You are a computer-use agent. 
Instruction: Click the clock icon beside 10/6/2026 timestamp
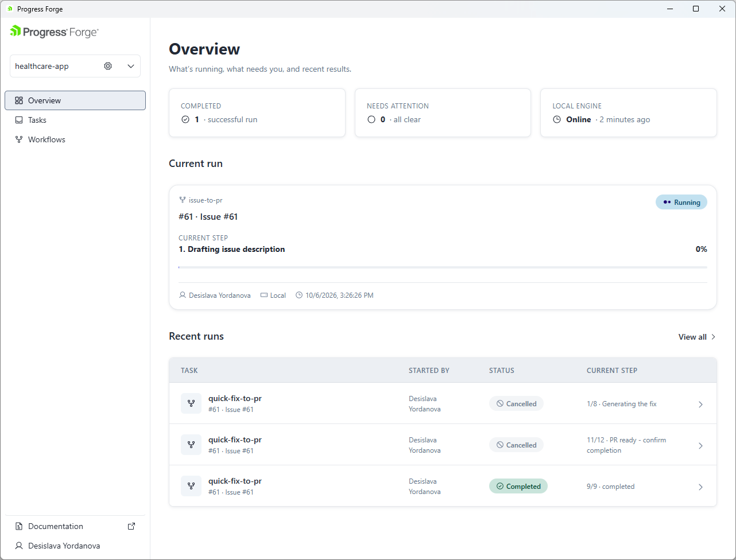299,295
